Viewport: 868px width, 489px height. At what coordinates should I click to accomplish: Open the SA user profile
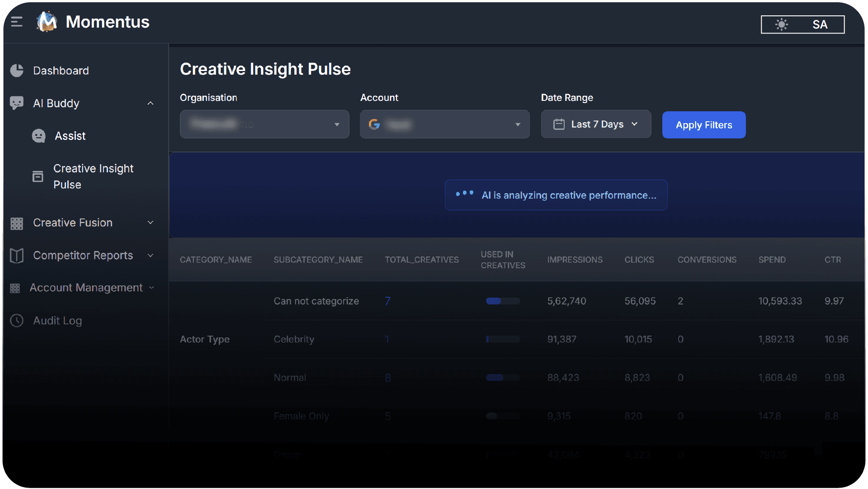tap(820, 24)
